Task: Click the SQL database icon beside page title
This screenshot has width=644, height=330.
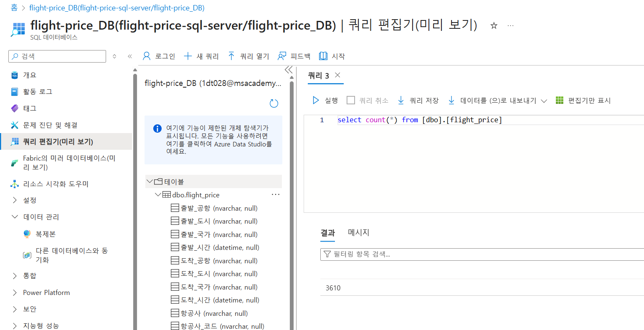Action: (18, 29)
